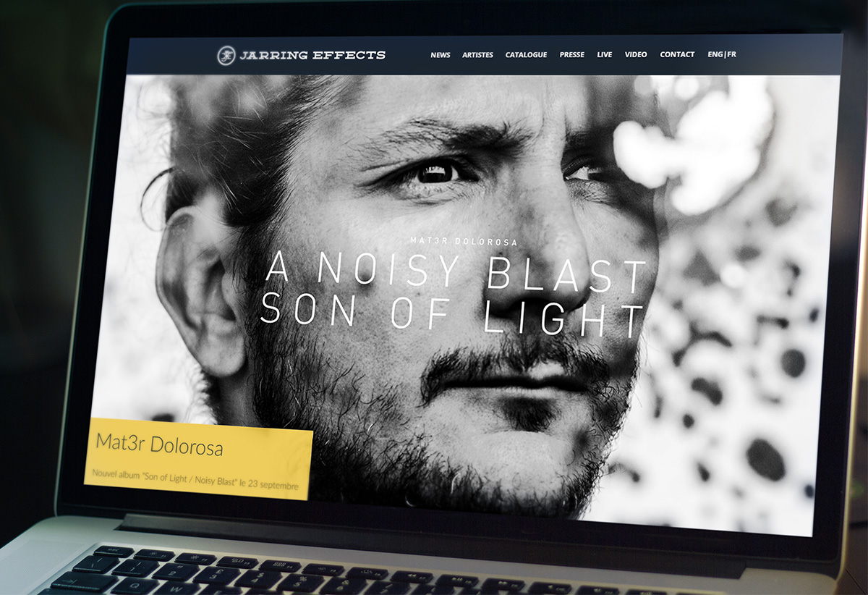Viewport: 868px width, 595px height.
Task: Click the Jarring Effects round logo emblem
Action: tap(227, 55)
